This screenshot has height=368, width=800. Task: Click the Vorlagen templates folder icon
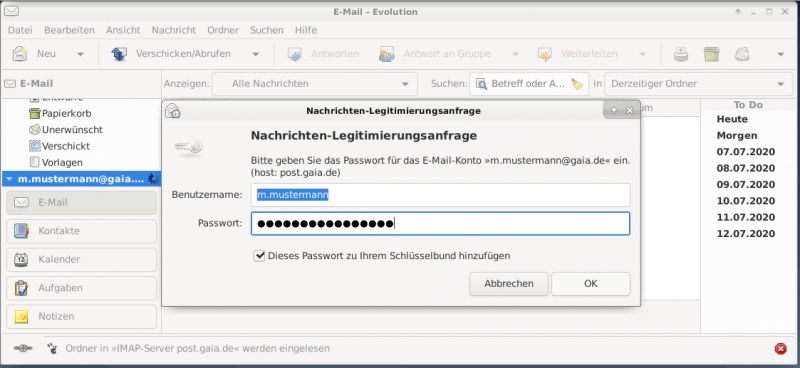pos(34,162)
